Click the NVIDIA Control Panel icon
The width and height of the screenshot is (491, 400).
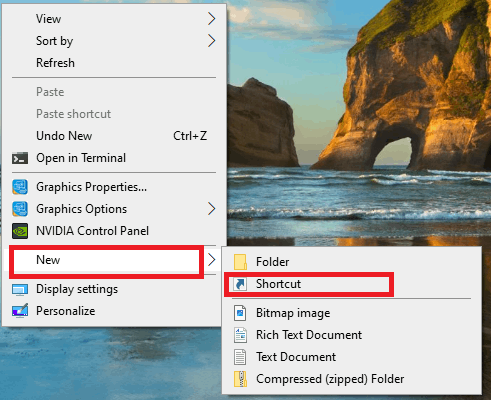(20, 231)
